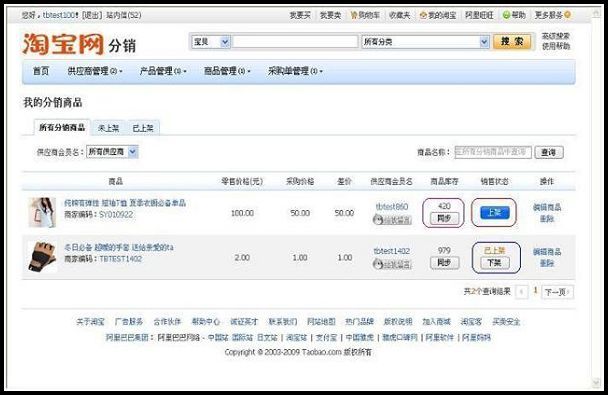The image size is (608, 395).
Task: Open the help icon link
Action: pos(514,15)
